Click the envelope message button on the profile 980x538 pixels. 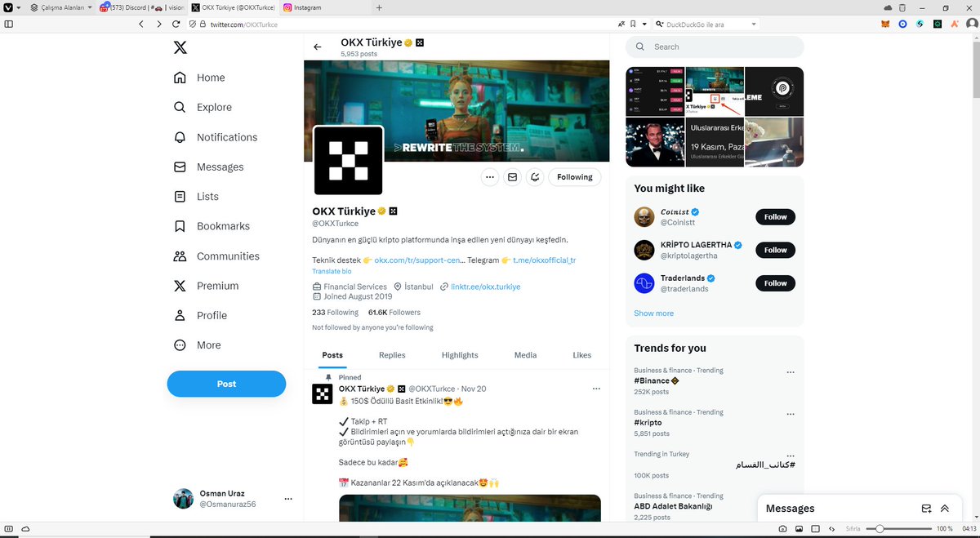512,177
